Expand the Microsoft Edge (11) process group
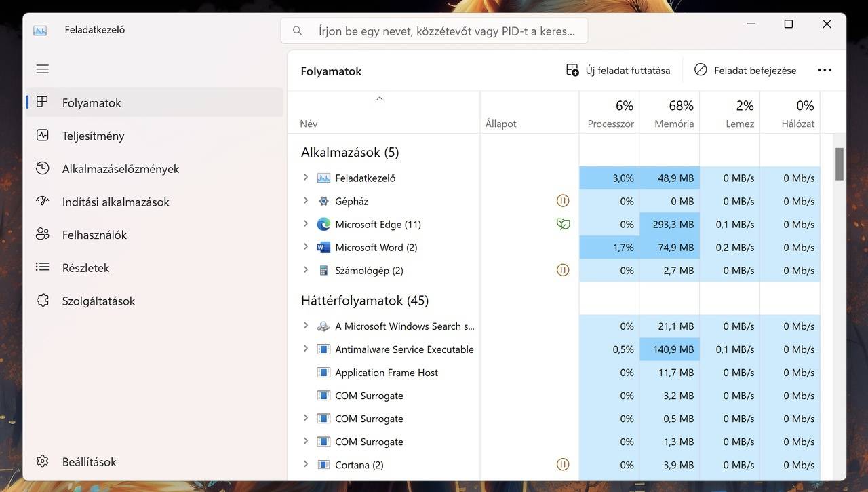This screenshot has width=868, height=492. pos(305,224)
